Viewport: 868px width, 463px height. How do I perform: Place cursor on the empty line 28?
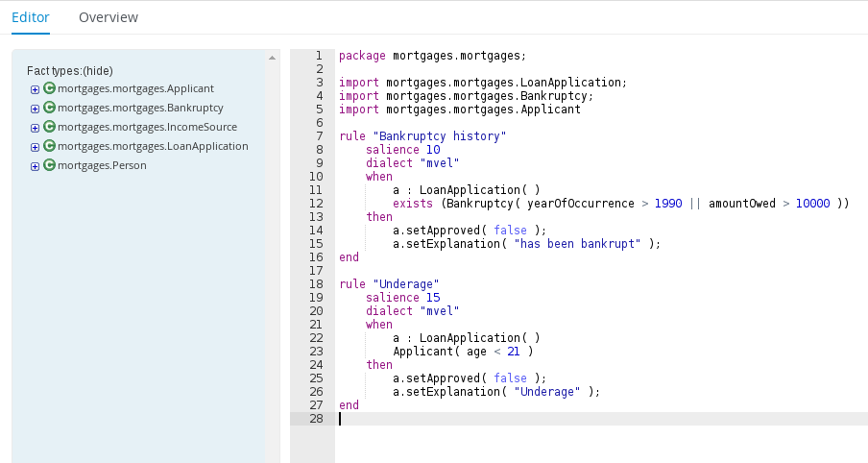point(576,419)
